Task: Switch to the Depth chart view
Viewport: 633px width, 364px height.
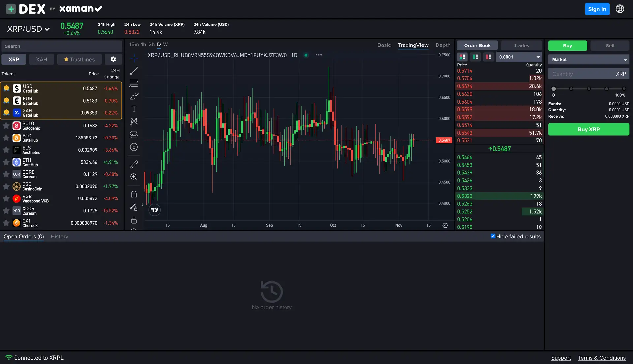Action: pyautogui.click(x=443, y=45)
